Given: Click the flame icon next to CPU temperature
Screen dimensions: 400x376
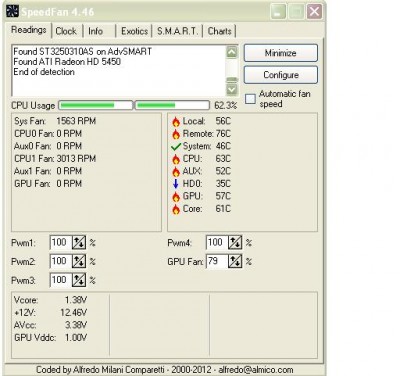Looking at the screenshot, I should tap(176, 159).
